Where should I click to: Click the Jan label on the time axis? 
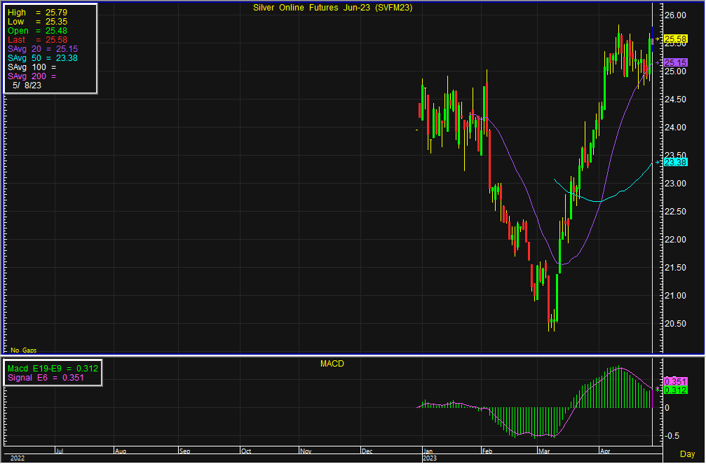428,452
